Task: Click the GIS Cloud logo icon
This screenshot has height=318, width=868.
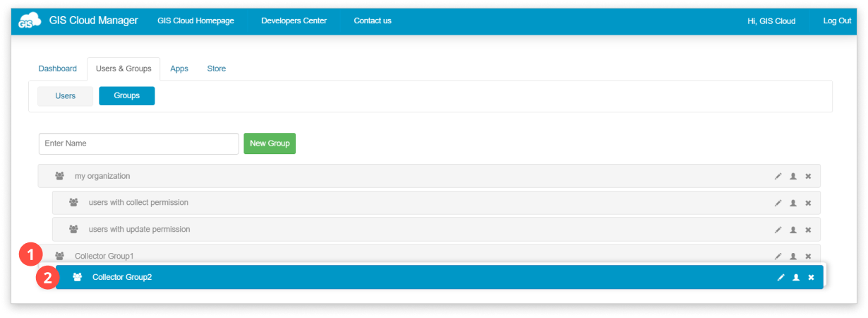Action: [29, 21]
